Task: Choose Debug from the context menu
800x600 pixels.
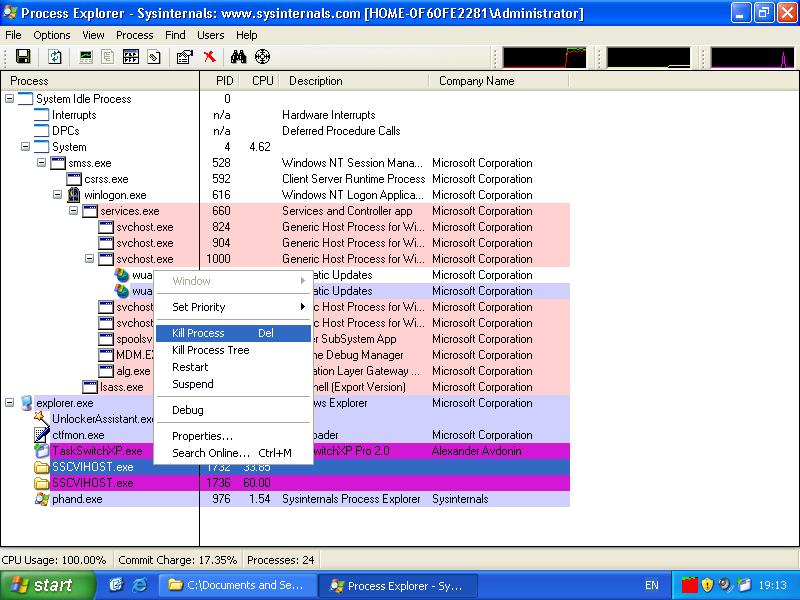Action: 234,410
